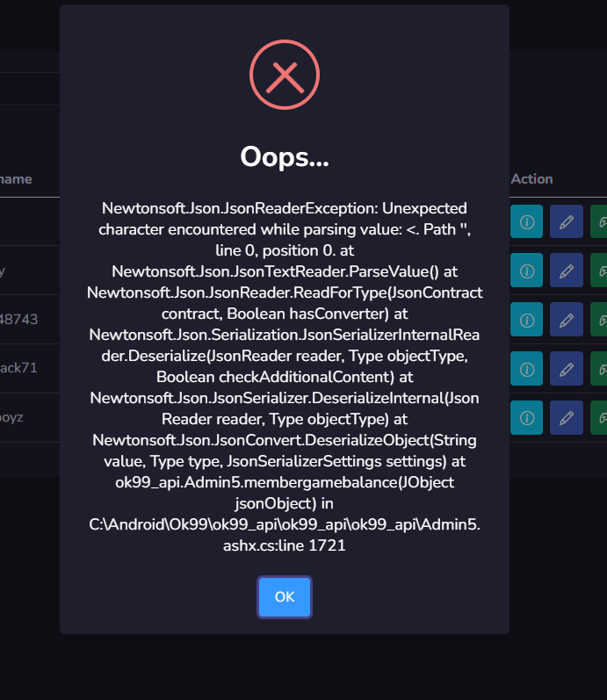Open info for the row ending oyz
The width and height of the screenshot is (607, 700).
[527, 415]
